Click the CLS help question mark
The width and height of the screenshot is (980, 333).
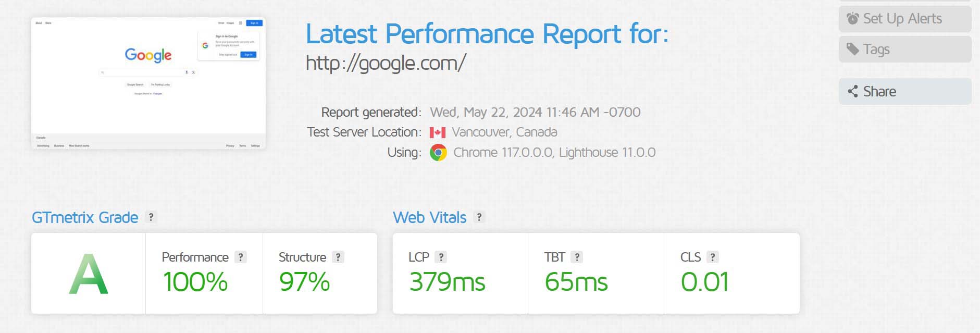coord(713,257)
